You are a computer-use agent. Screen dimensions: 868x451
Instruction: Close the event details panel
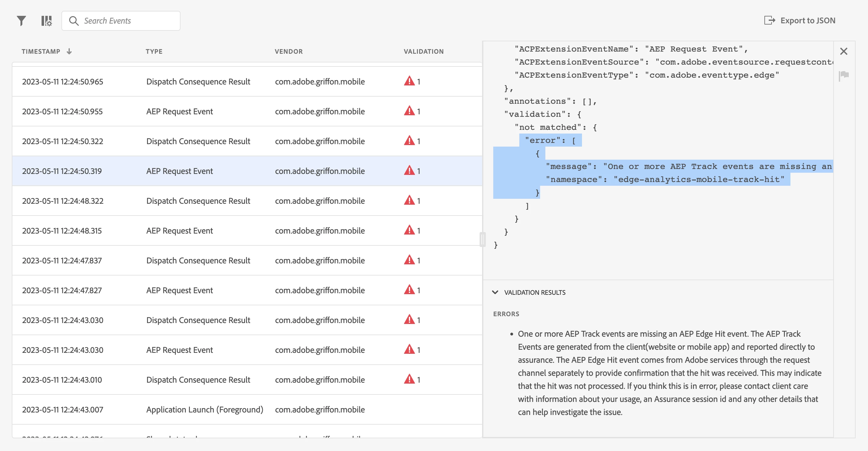pos(844,51)
